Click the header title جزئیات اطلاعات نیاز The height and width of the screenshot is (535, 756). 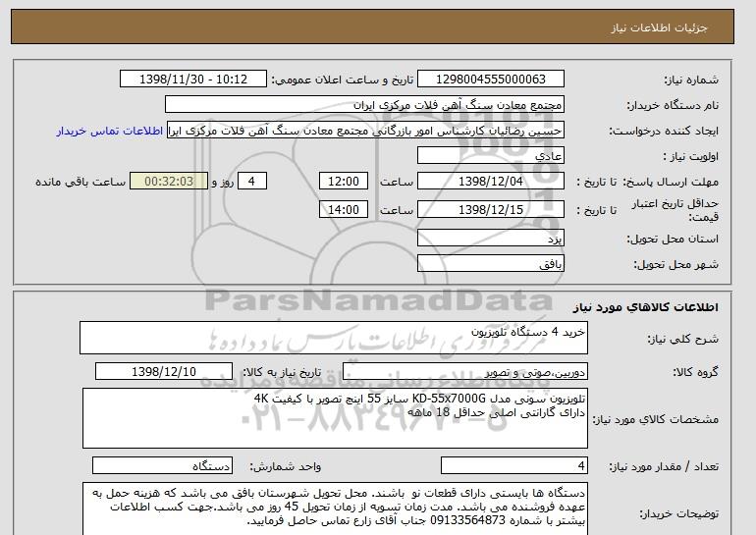(659, 27)
